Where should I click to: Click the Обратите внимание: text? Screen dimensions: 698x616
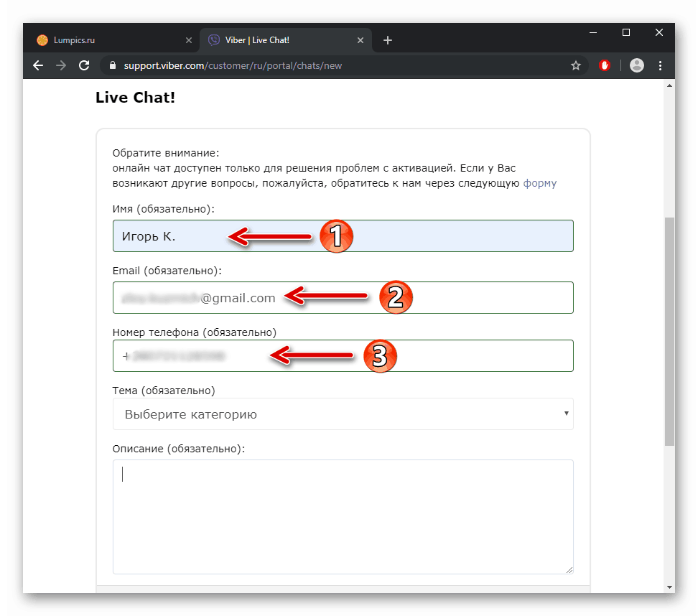pyautogui.click(x=166, y=153)
